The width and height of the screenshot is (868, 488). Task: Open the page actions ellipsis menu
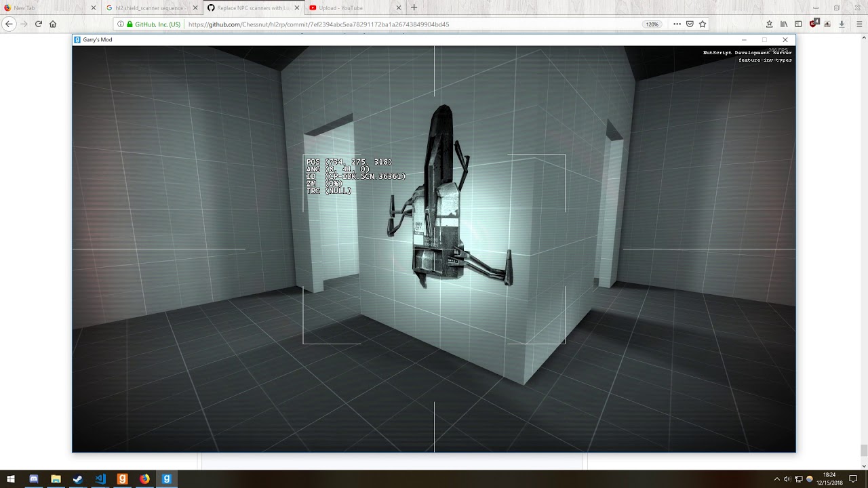pos(677,24)
